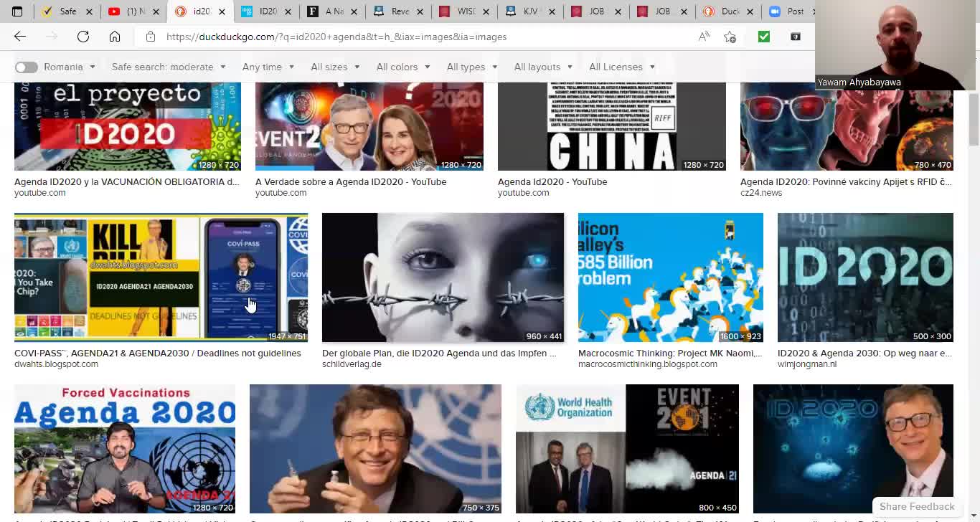The width and height of the screenshot is (980, 522).
Task: Click the wimjongman.nl source domain
Action: (x=807, y=364)
